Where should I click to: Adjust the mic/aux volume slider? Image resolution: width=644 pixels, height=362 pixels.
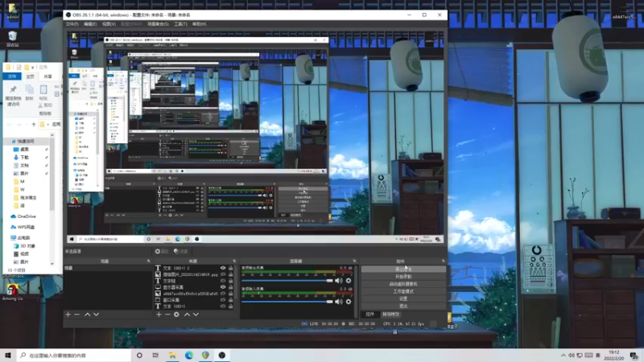(287, 302)
